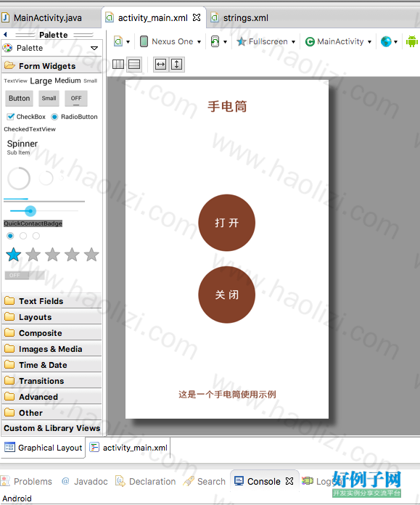The image size is (420, 505).
Task: Click the Graphical Layout tab icon
Action: click(9, 447)
